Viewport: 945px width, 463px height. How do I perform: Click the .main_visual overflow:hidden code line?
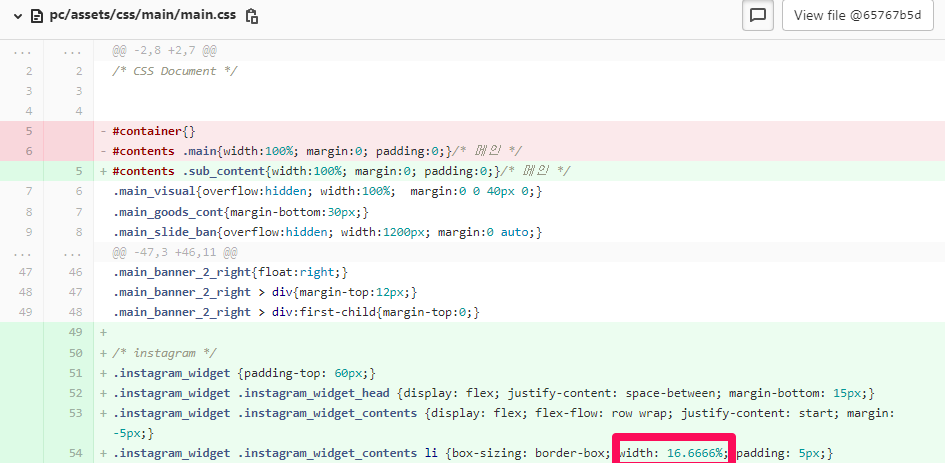(x=327, y=191)
